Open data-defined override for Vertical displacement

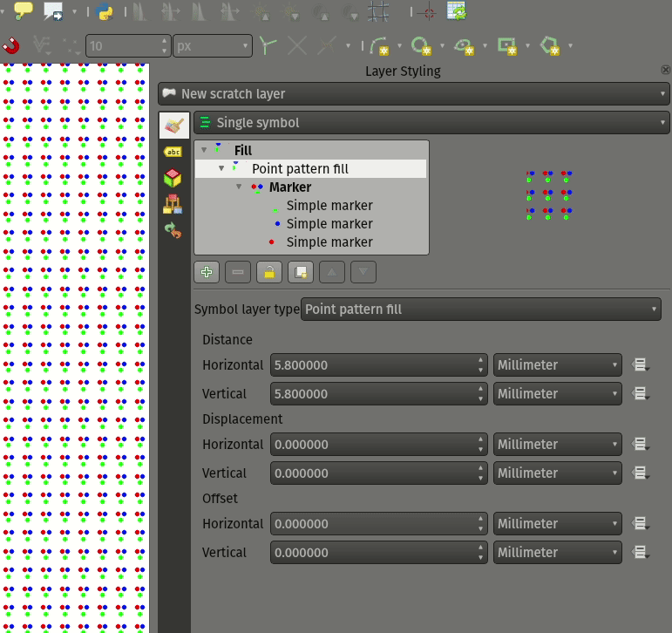[x=641, y=473]
